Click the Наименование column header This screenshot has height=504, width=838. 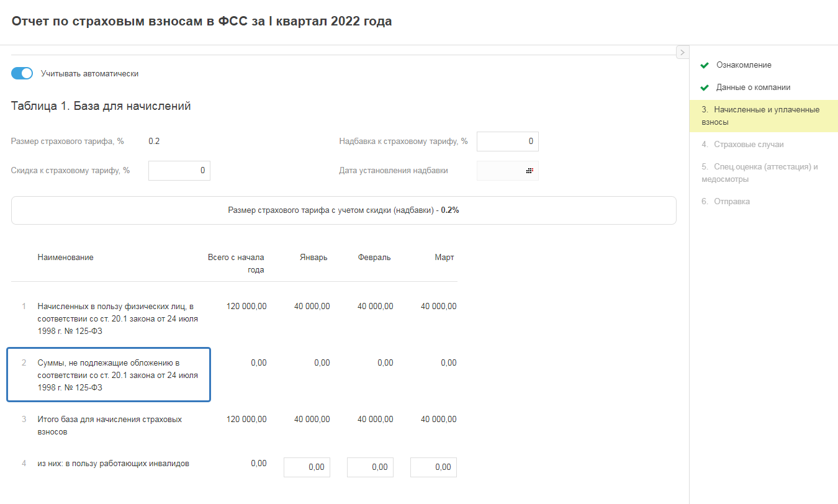[x=66, y=258]
